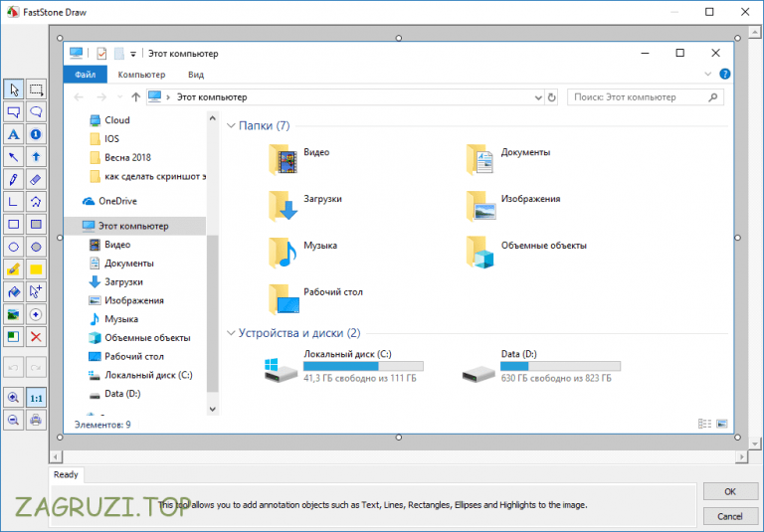764x532 pixels.
Task: Select the add mouse pointer tool
Action: [x=36, y=291]
